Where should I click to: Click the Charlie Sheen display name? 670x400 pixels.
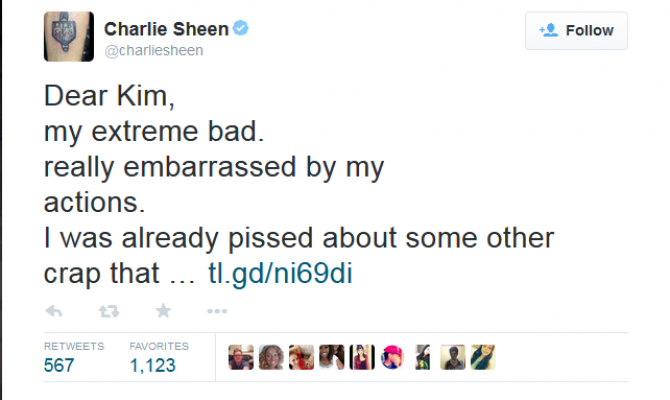(x=168, y=29)
